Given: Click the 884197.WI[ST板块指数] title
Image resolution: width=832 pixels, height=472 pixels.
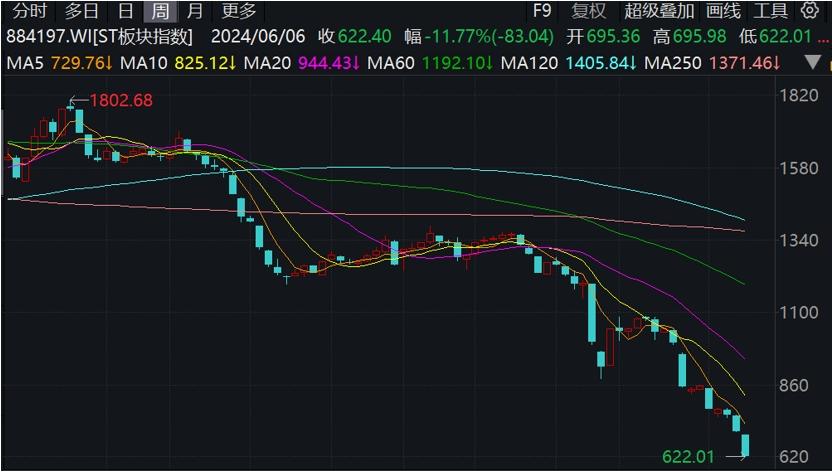Looking at the screenshot, I should (x=99, y=37).
